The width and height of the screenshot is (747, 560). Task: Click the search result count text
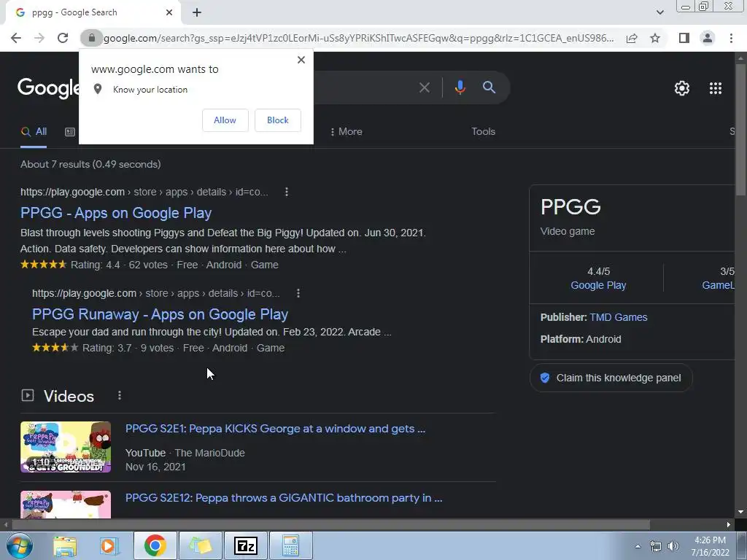pos(90,164)
